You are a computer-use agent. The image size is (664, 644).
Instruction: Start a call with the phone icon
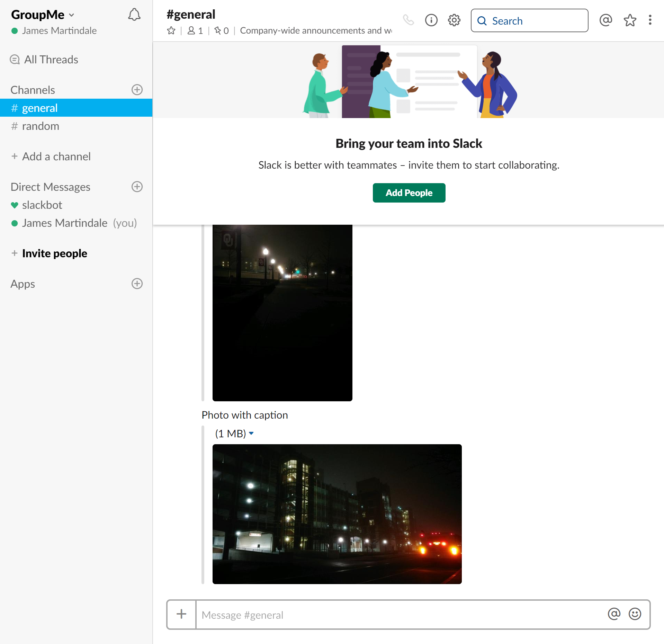click(x=409, y=20)
